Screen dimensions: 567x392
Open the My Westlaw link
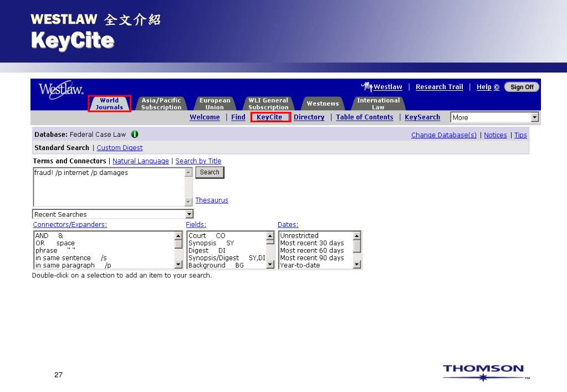(x=382, y=87)
